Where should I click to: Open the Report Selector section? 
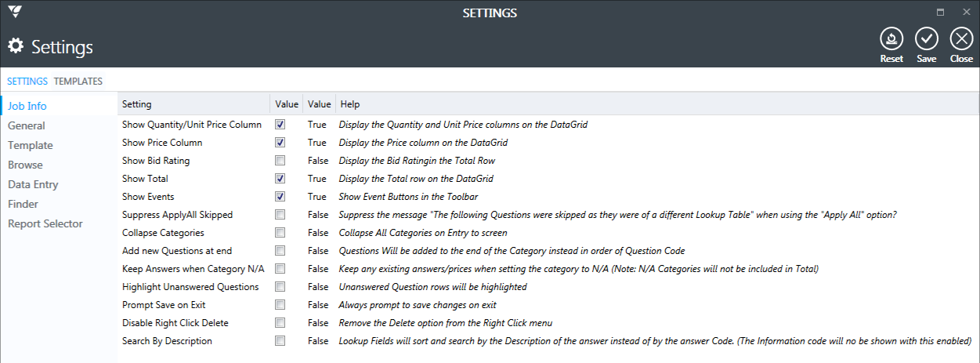tap(45, 223)
